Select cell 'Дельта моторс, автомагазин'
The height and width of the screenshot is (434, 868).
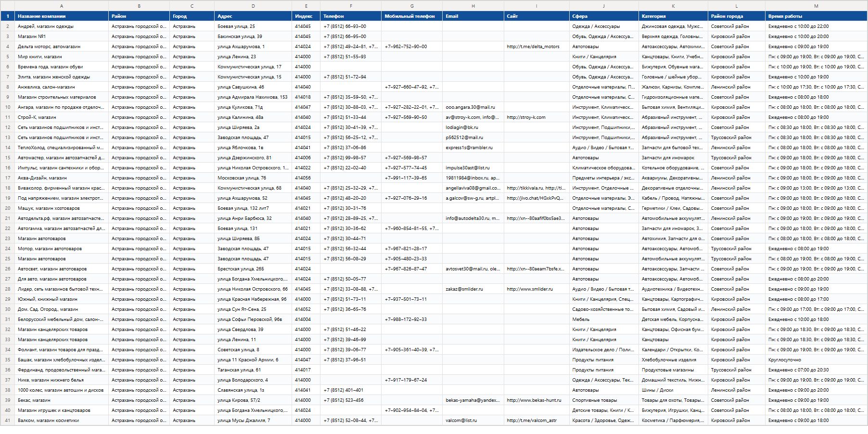[62, 47]
